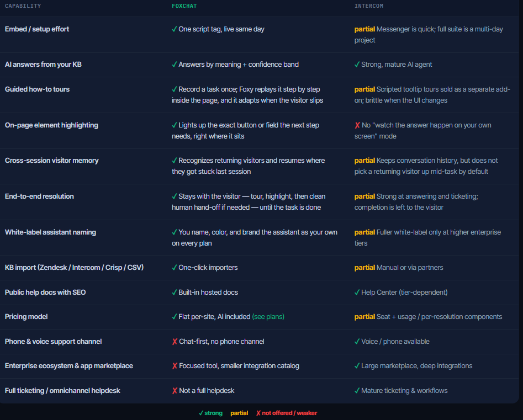Screen dimensions: 523x420
Task: Click "Recognizes returning visitors" cell
Action: click(x=248, y=166)
